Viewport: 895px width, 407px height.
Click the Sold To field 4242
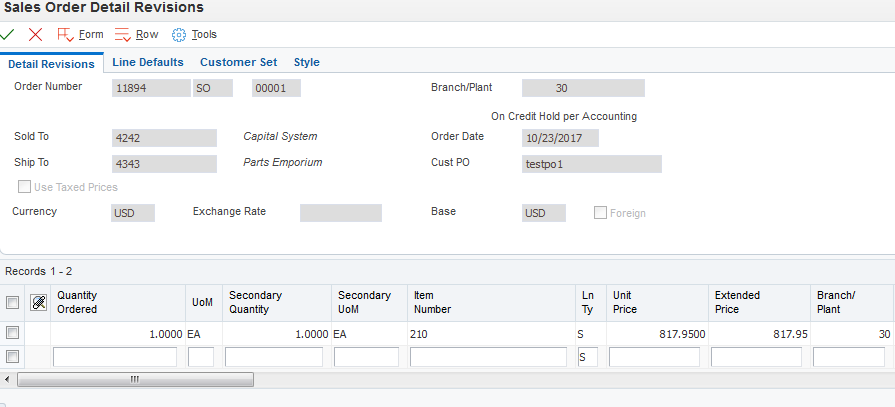(x=164, y=138)
